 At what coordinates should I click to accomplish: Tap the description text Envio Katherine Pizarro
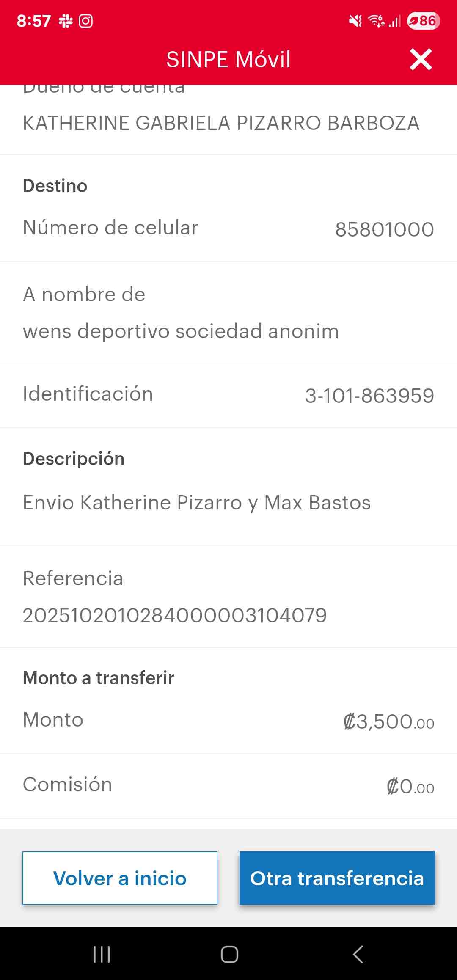coord(197,503)
